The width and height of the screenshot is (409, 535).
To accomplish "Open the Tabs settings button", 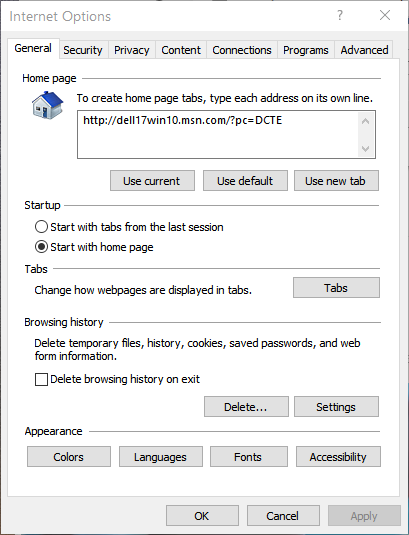I will (x=336, y=288).
